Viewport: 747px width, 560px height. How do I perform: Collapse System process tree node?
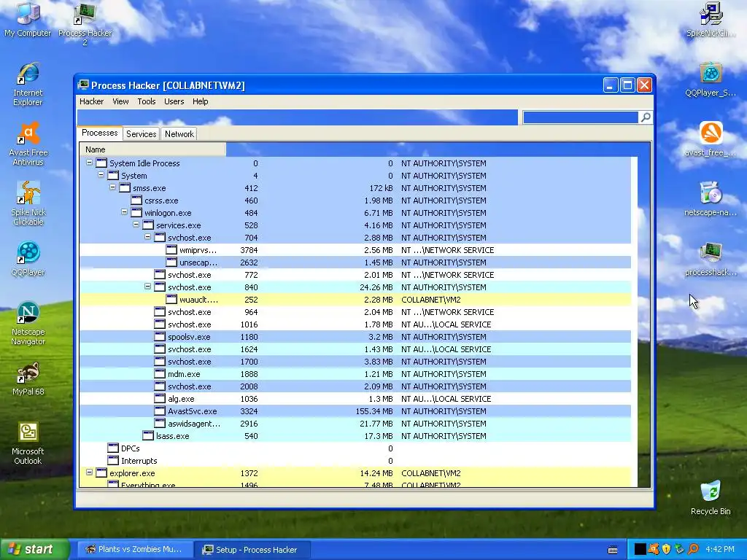coord(101,175)
